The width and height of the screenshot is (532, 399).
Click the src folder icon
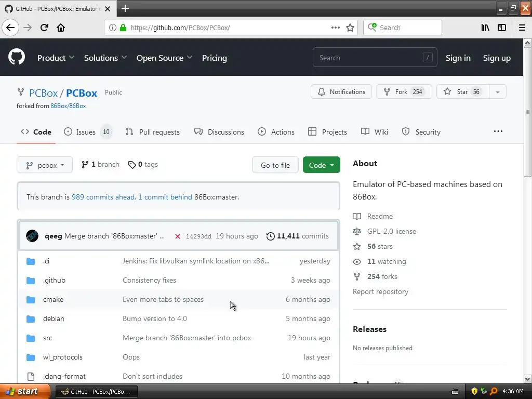[31, 338]
